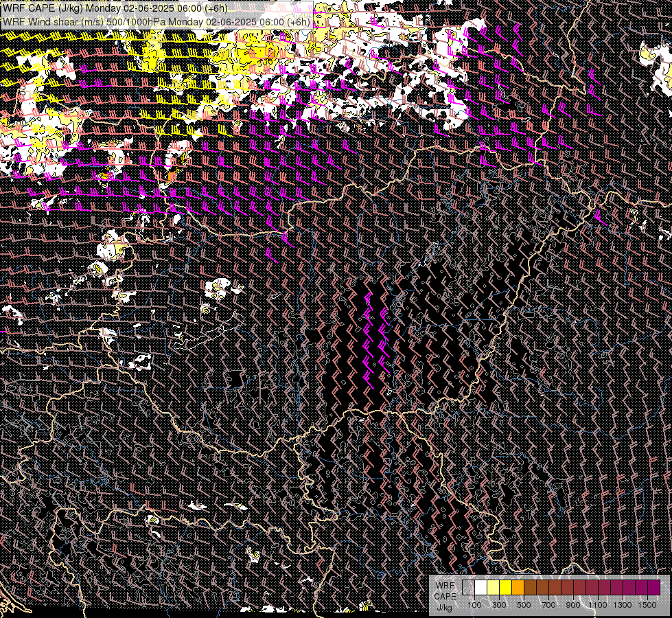
Task: Click the WRF Wind shear title line
Action: [156, 22]
